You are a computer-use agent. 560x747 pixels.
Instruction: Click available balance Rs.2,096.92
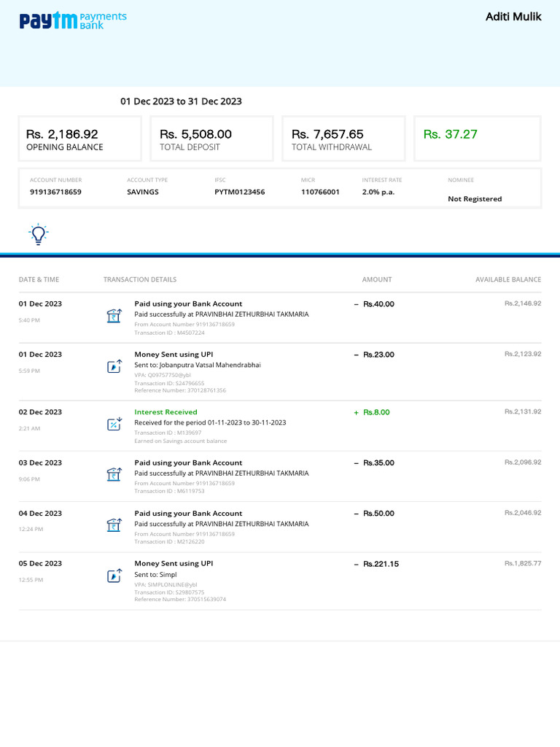tap(523, 462)
